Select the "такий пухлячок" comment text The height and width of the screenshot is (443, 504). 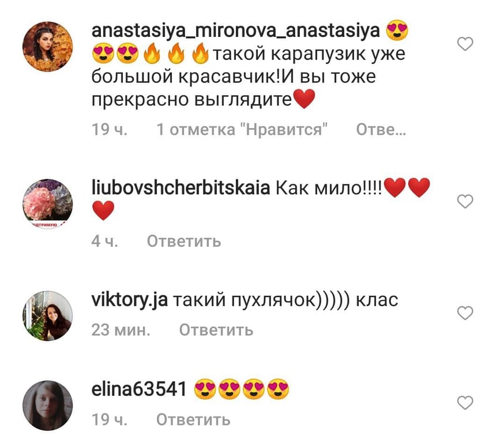pos(286,301)
